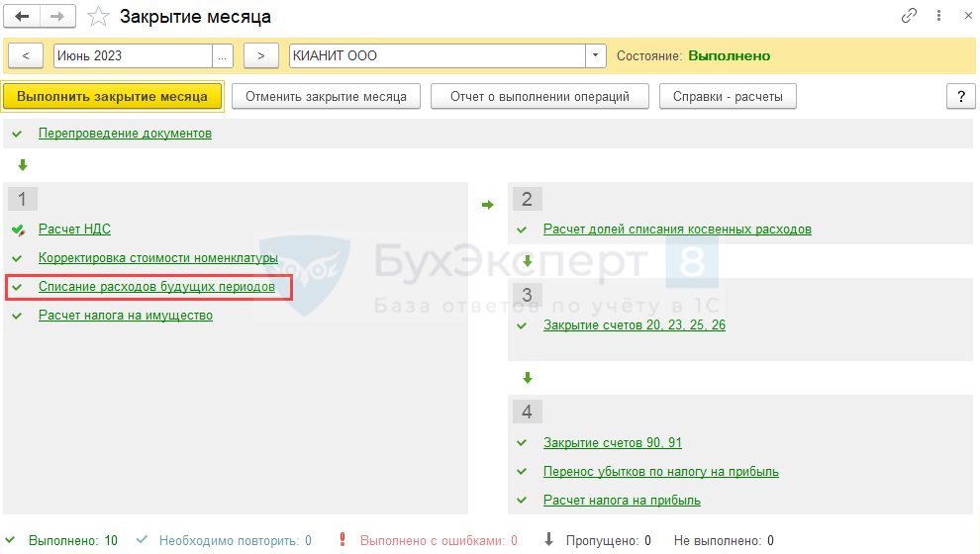Go to previous month with < button
Image resolution: width=980 pixels, height=554 pixels.
pos(26,56)
